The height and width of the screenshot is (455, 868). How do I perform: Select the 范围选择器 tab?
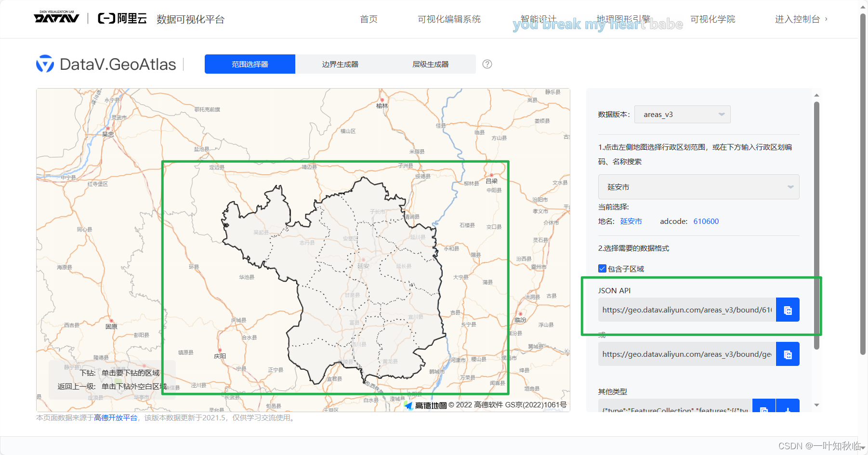pos(250,64)
